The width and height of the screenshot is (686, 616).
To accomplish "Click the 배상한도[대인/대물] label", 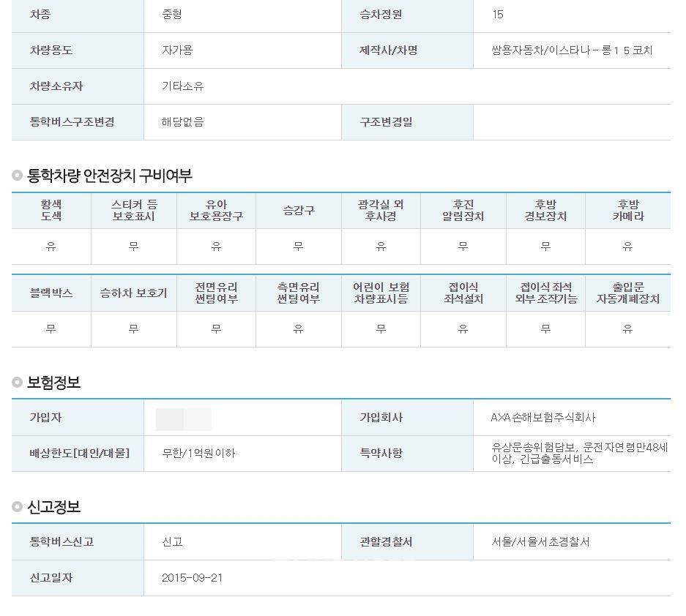I will tap(80, 454).
